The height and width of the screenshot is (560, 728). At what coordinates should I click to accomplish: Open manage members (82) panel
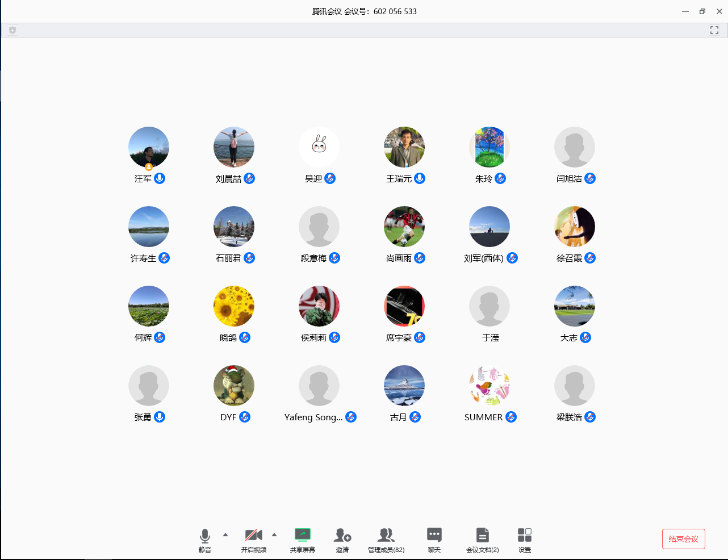[386, 536]
